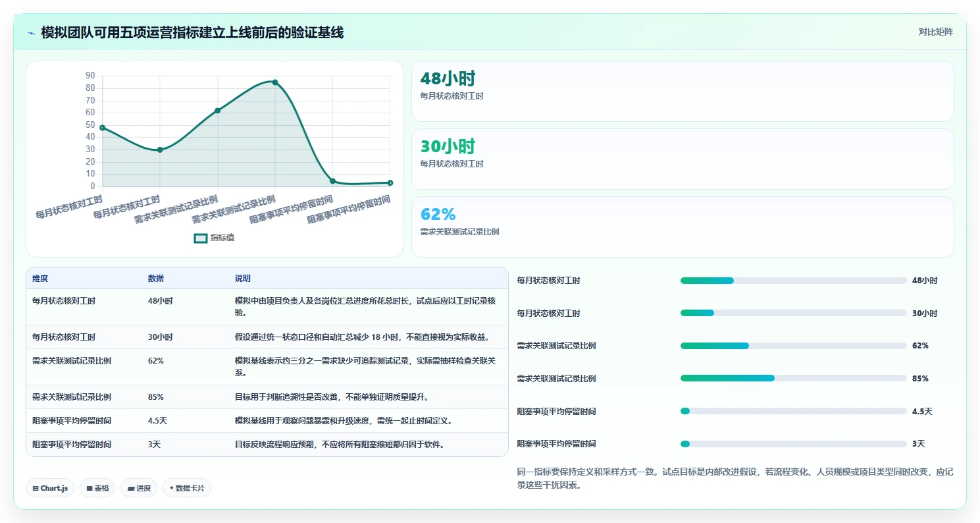Click the 85% cell in the table
Viewport: 980px width, 523px height.
pos(156,397)
